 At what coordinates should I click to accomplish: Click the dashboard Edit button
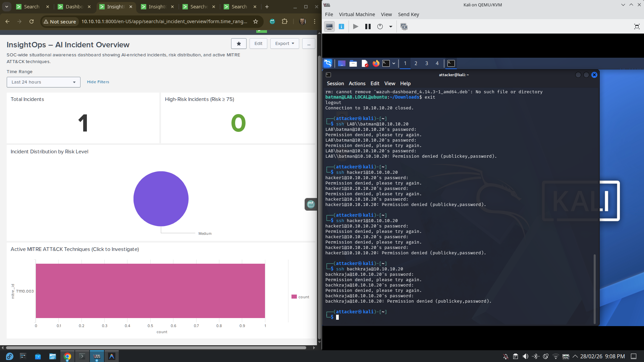pyautogui.click(x=258, y=44)
